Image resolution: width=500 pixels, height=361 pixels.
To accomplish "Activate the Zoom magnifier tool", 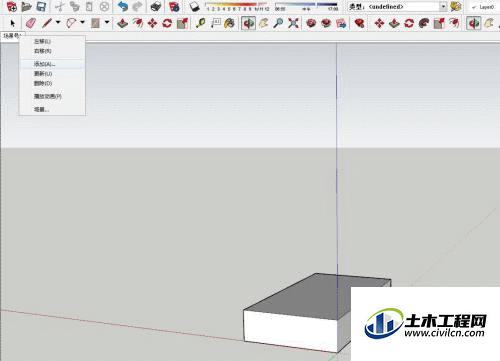I will coord(278,23).
